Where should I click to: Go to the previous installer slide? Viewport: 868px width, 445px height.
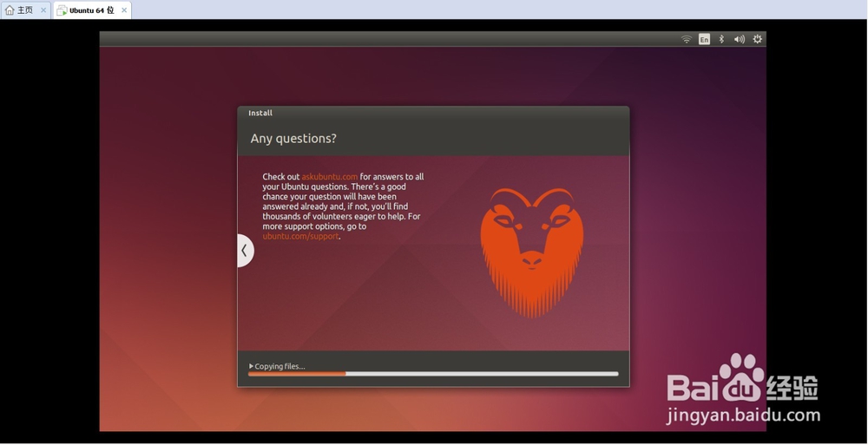pos(245,251)
